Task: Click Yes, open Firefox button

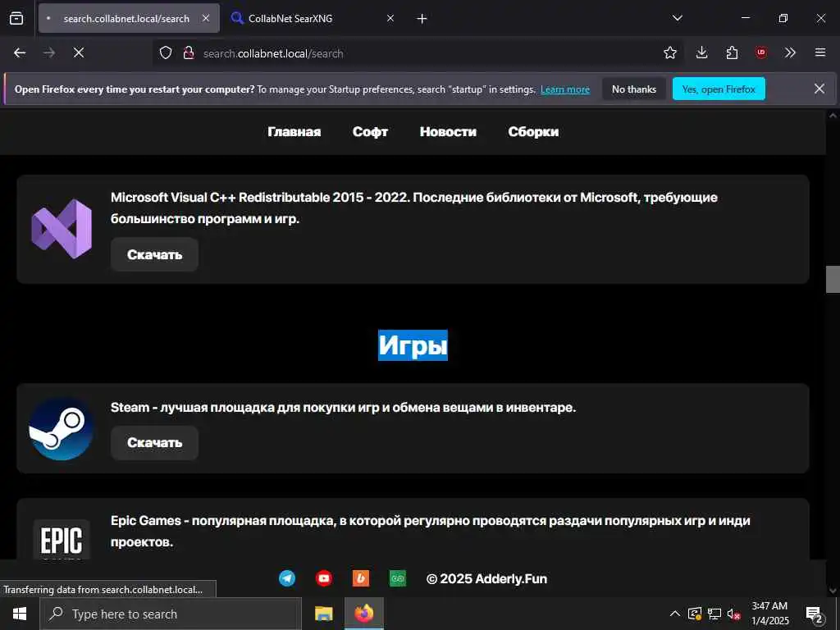Action: point(719,89)
